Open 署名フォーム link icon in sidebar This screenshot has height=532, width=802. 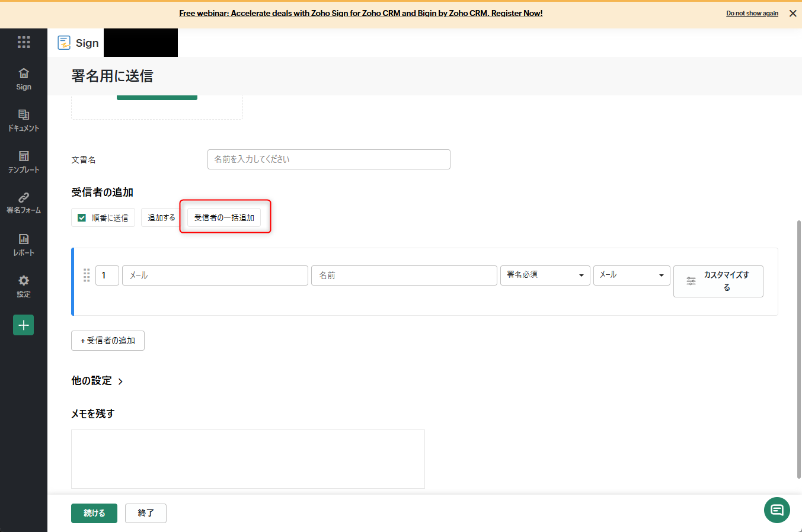[x=24, y=203]
